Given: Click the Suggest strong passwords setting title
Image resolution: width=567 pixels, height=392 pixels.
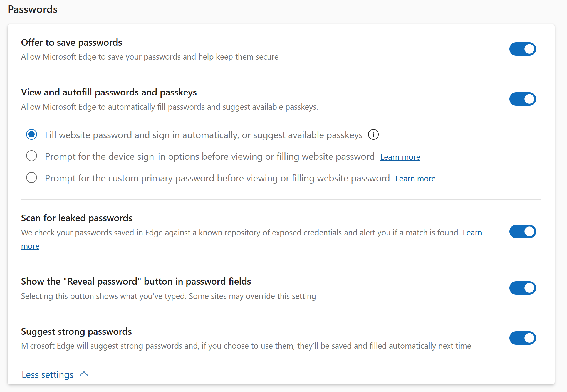Looking at the screenshot, I should tap(76, 331).
